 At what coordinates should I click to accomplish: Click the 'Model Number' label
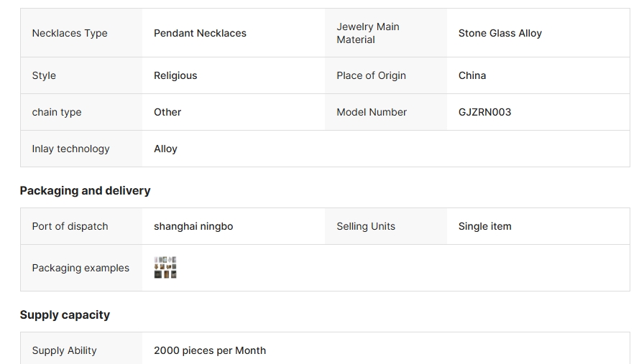(x=372, y=112)
